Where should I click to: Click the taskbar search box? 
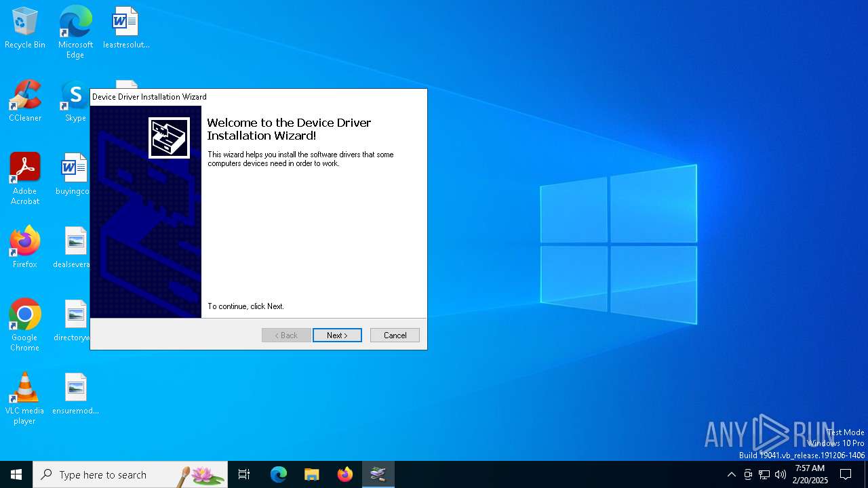(x=130, y=474)
